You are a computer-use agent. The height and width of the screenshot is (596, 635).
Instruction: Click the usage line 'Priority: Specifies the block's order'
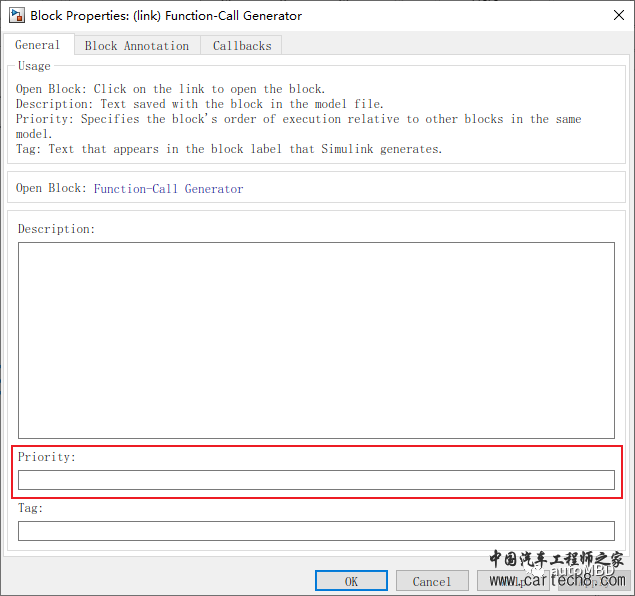click(x=298, y=126)
